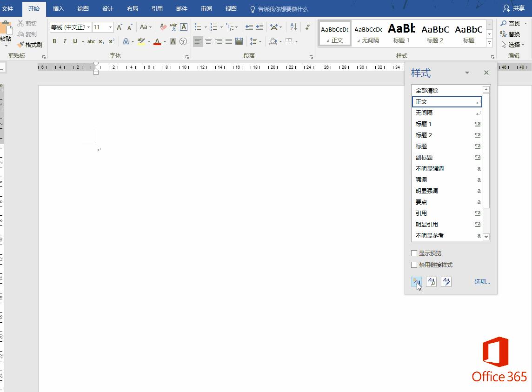
Task: Check the 禁用链接样式 option
Action: (414, 265)
